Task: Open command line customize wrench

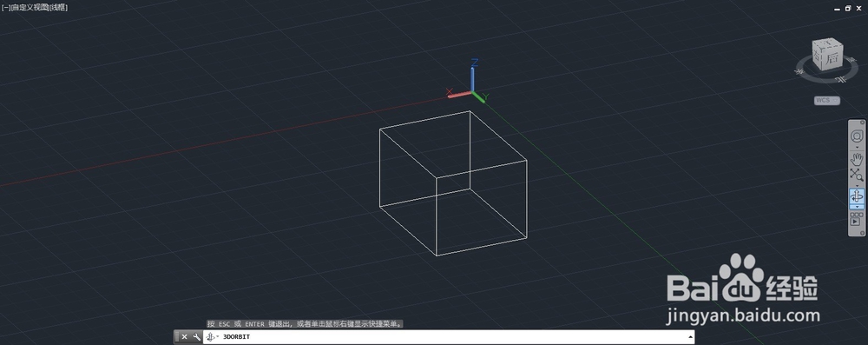Action: coord(196,336)
